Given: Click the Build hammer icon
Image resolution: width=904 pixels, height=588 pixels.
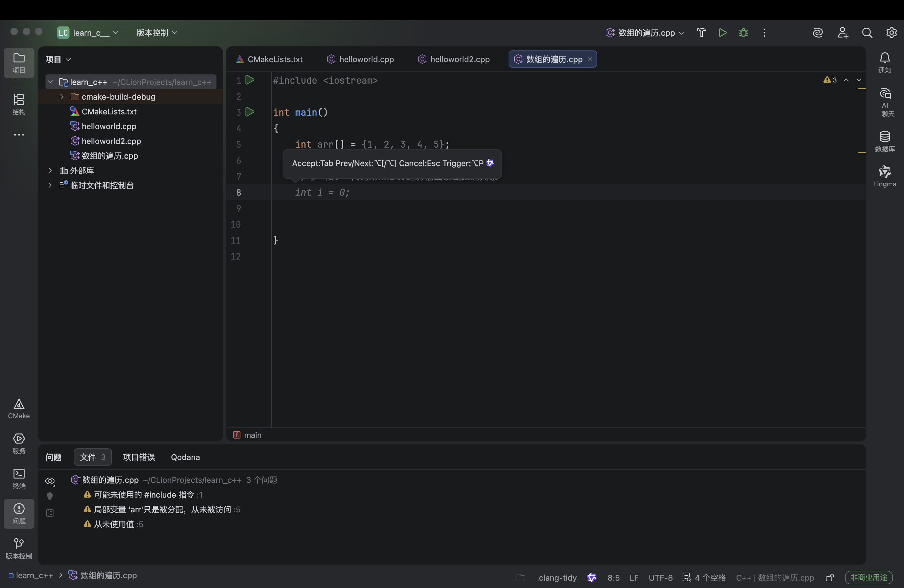Looking at the screenshot, I should coord(701,33).
